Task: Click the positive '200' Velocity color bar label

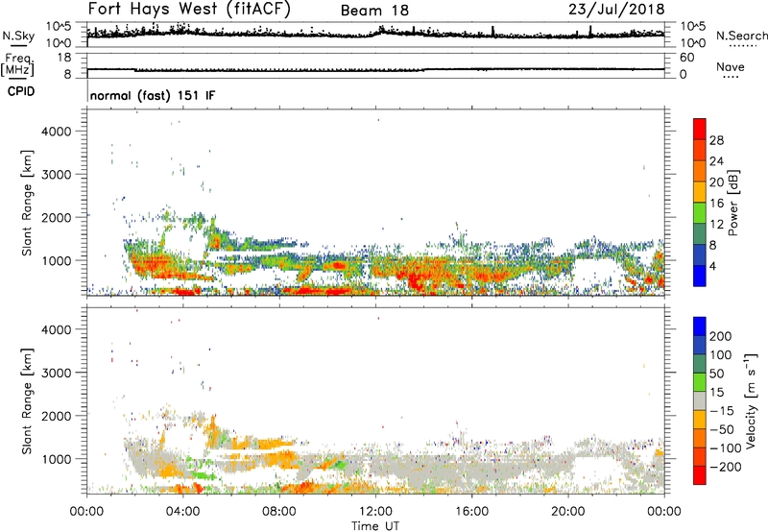Action: (721, 336)
